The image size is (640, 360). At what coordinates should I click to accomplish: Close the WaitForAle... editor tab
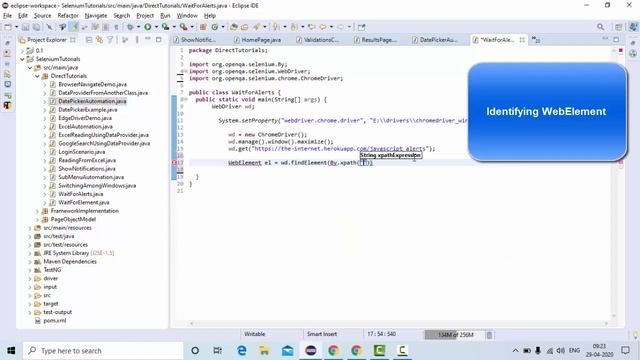(522, 40)
